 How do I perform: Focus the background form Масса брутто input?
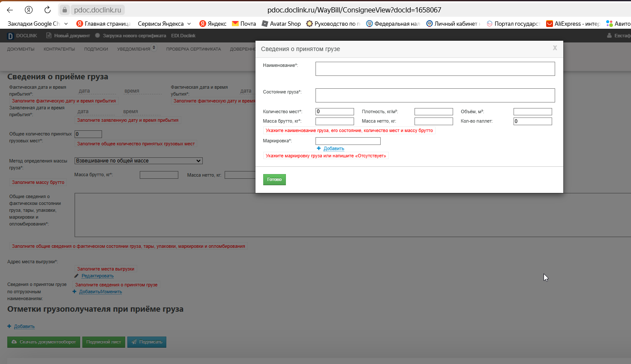159,175
